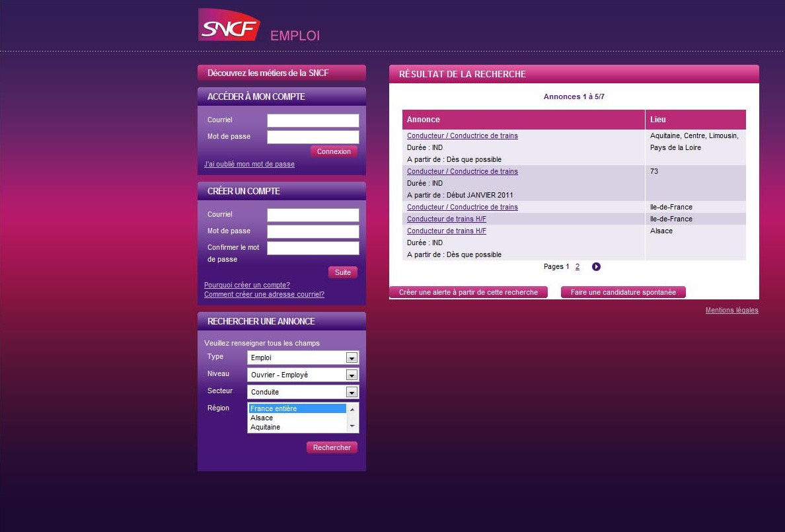
Task: Click the EMPLOI heading text
Action: click(x=295, y=36)
